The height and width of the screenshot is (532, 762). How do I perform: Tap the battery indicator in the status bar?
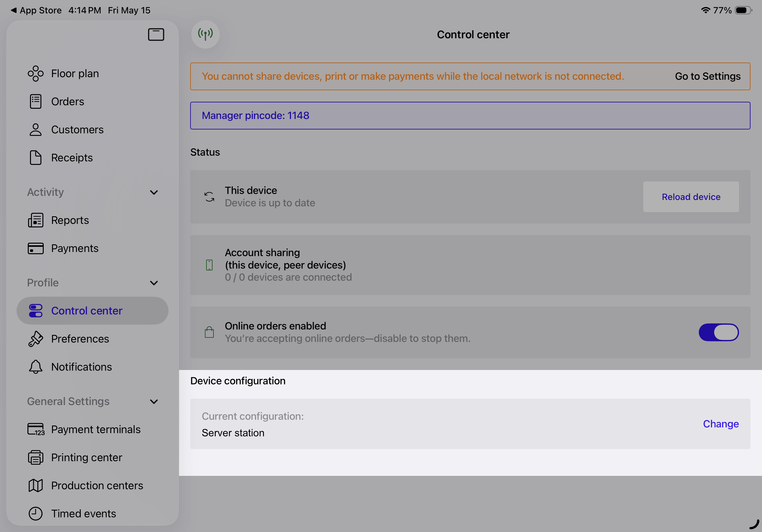(x=743, y=10)
